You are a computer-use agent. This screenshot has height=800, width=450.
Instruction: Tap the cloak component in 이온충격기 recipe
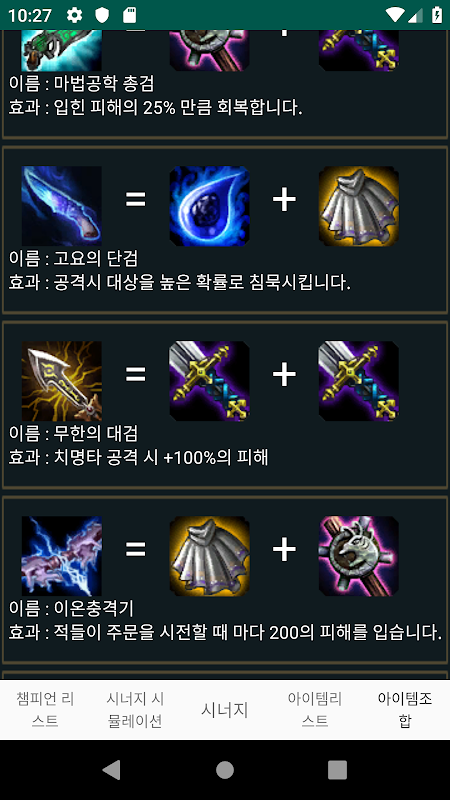[209, 556]
